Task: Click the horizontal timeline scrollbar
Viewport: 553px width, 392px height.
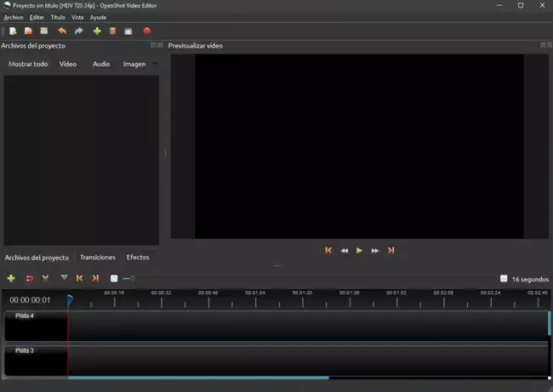Action: pos(198,378)
